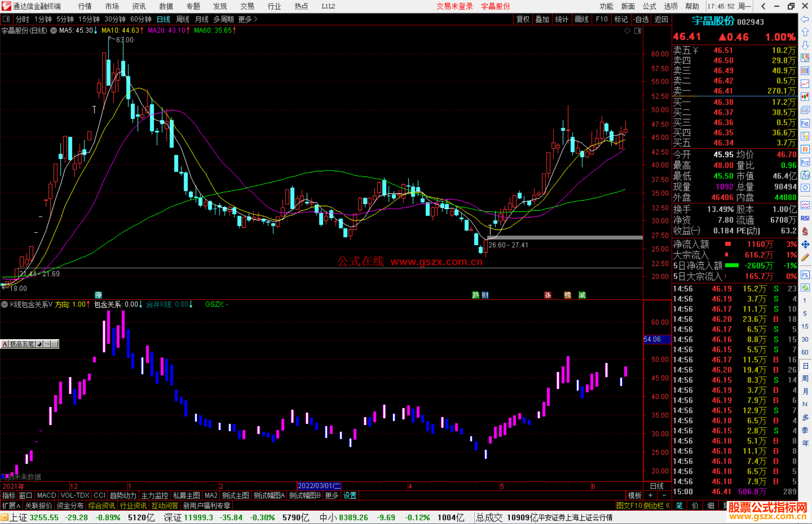
Task: Open the f(x) formula manager icon
Action: tap(805, 175)
